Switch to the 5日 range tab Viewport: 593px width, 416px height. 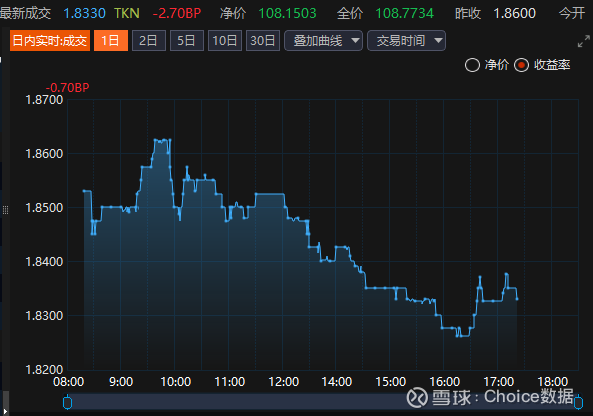click(x=187, y=40)
